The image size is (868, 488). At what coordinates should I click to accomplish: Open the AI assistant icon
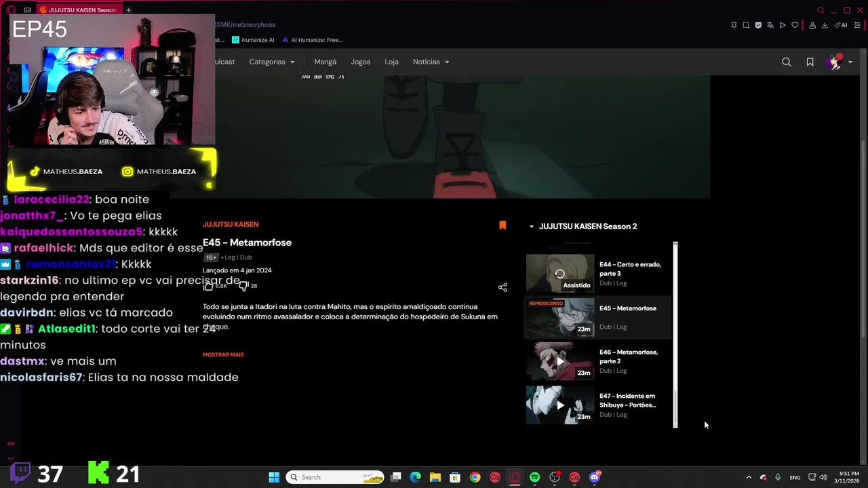click(841, 25)
